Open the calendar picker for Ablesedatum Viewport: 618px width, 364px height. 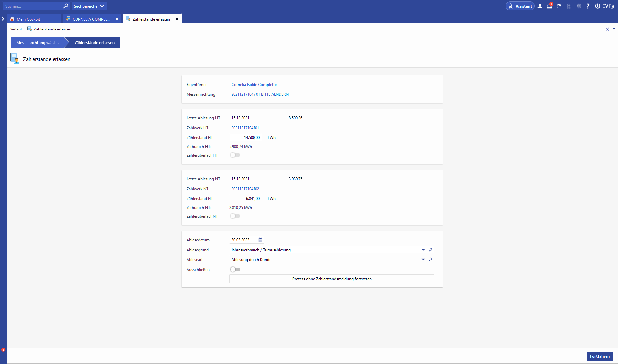click(260, 240)
